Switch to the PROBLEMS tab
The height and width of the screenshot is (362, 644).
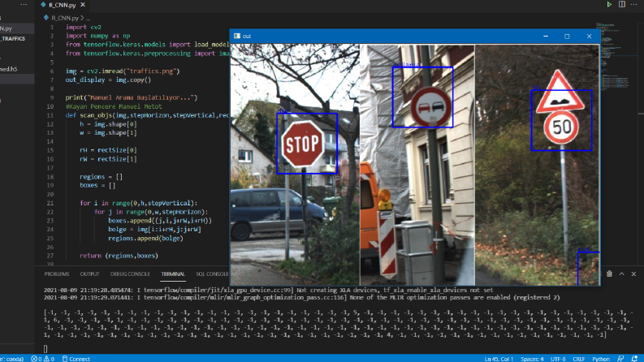(57, 274)
